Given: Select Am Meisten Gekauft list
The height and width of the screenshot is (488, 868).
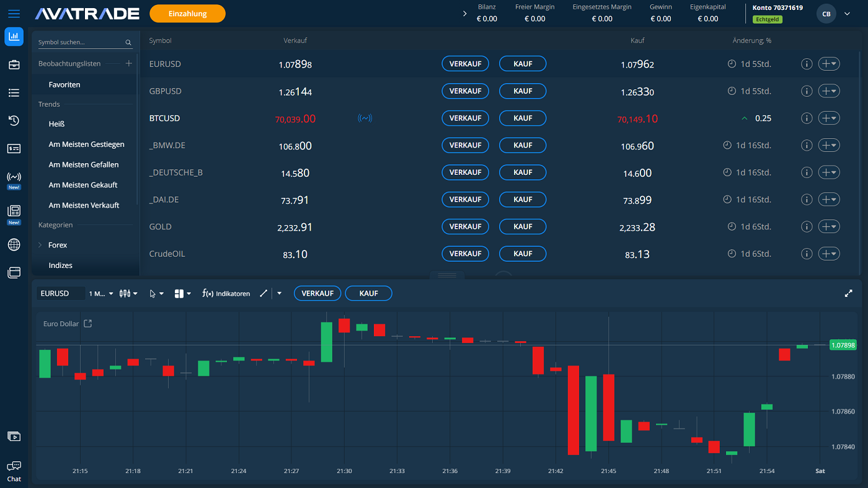Looking at the screenshot, I should 83,185.
